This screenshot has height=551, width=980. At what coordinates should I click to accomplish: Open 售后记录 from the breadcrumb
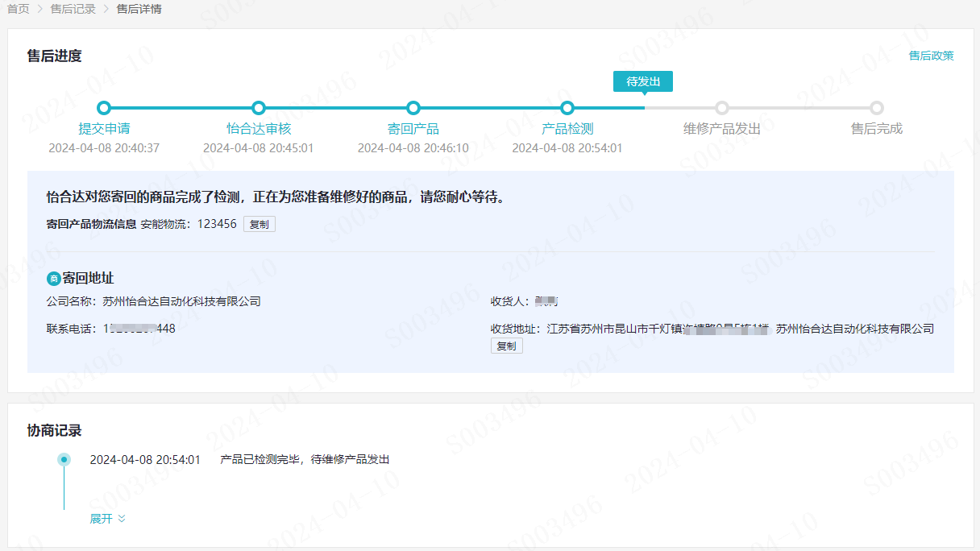pyautogui.click(x=73, y=10)
